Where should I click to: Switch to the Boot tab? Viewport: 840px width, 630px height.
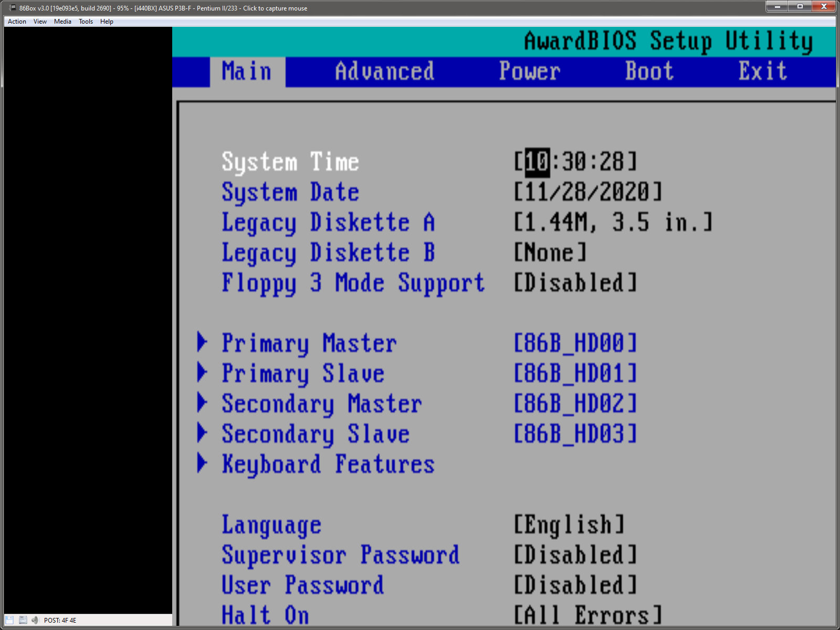coord(649,71)
